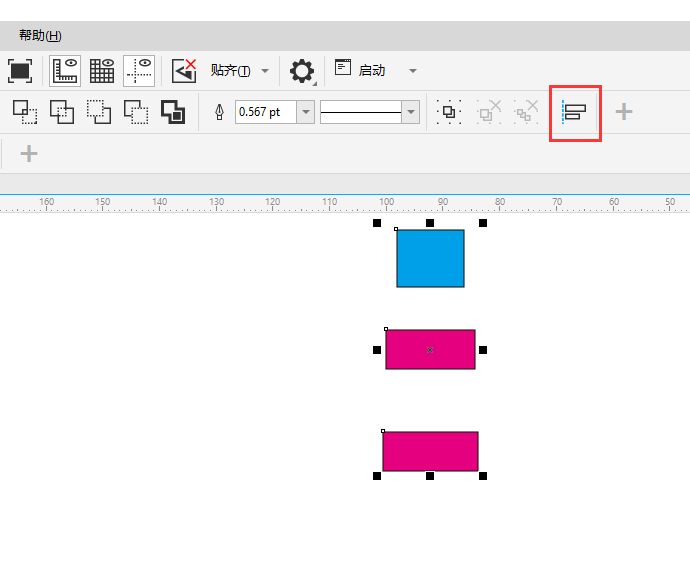Toggle show grid button
The height and width of the screenshot is (583, 690).
pos(102,71)
